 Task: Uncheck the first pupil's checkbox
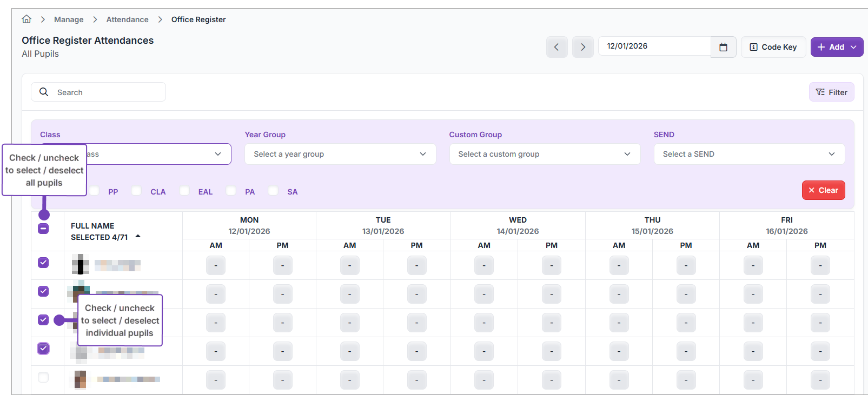pyautogui.click(x=43, y=263)
